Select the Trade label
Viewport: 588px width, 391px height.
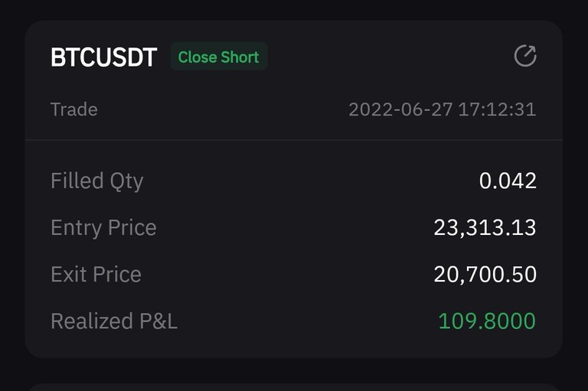(x=73, y=109)
